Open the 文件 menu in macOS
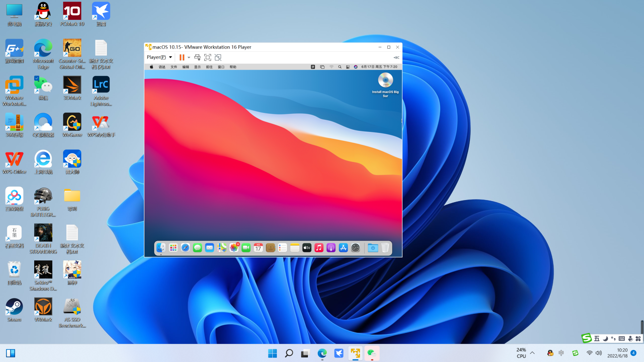 click(x=174, y=67)
